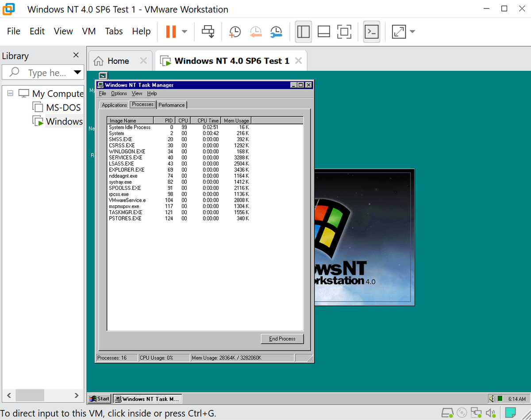Select SERVICES.EXE process row
Viewport: 531px width, 420px height.
pyautogui.click(x=179, y=158)
